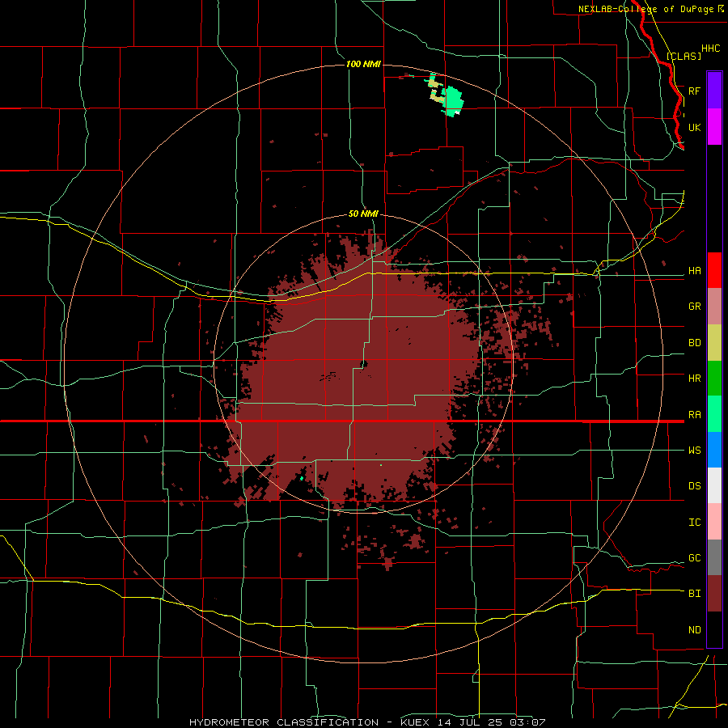
Task: Click the HA legend label
Action: tap(695, 271)
